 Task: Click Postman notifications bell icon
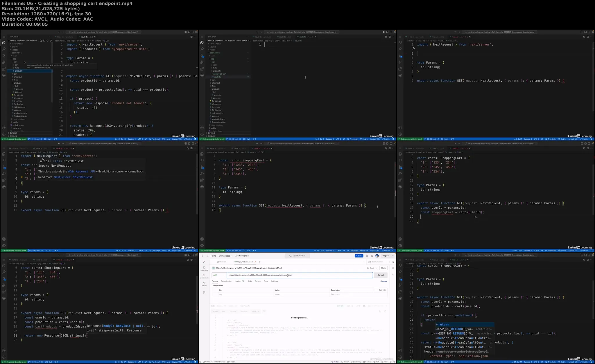372,256
